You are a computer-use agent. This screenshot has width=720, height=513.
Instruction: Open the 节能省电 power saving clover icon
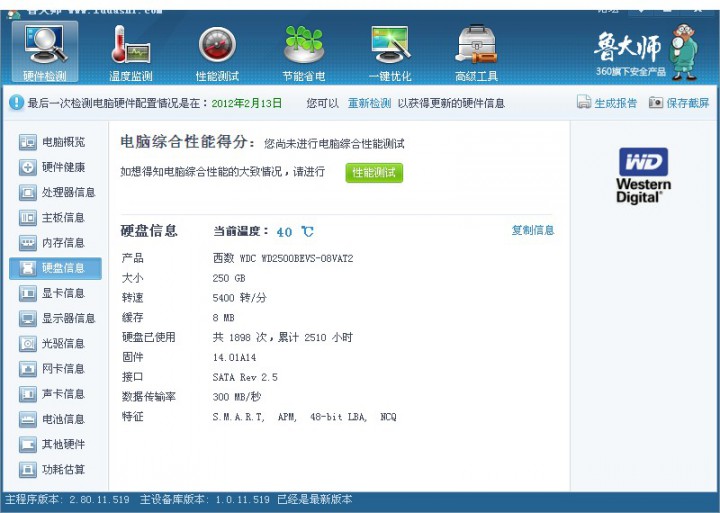click(304, 50)
